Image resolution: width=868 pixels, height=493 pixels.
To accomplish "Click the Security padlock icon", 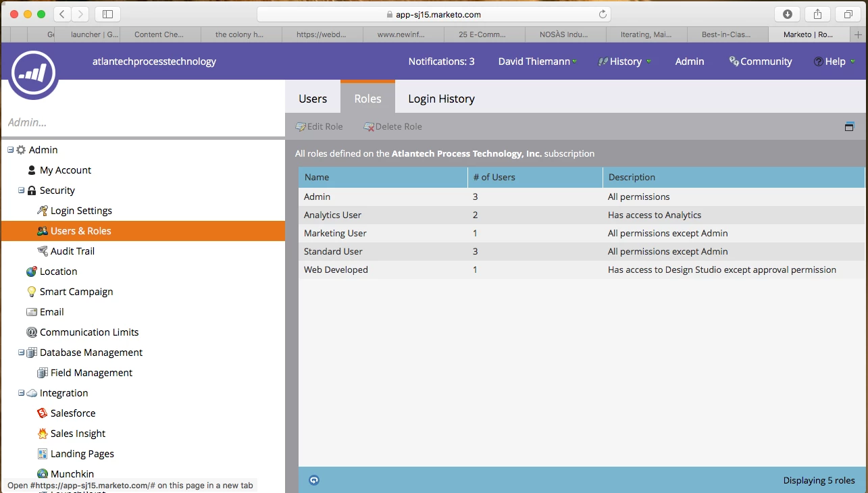I will click(x=32, y=190).
